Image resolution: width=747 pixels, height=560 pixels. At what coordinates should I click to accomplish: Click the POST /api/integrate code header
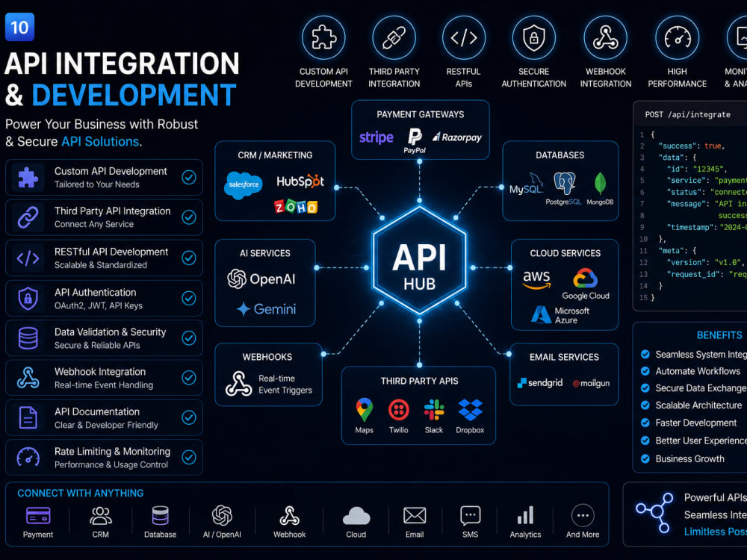pos(687,114)
